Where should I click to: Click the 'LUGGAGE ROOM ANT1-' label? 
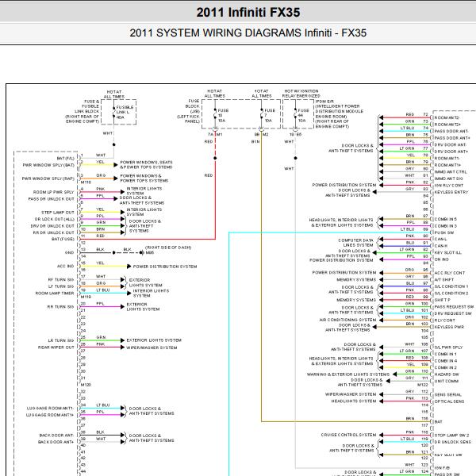(51, 408)
